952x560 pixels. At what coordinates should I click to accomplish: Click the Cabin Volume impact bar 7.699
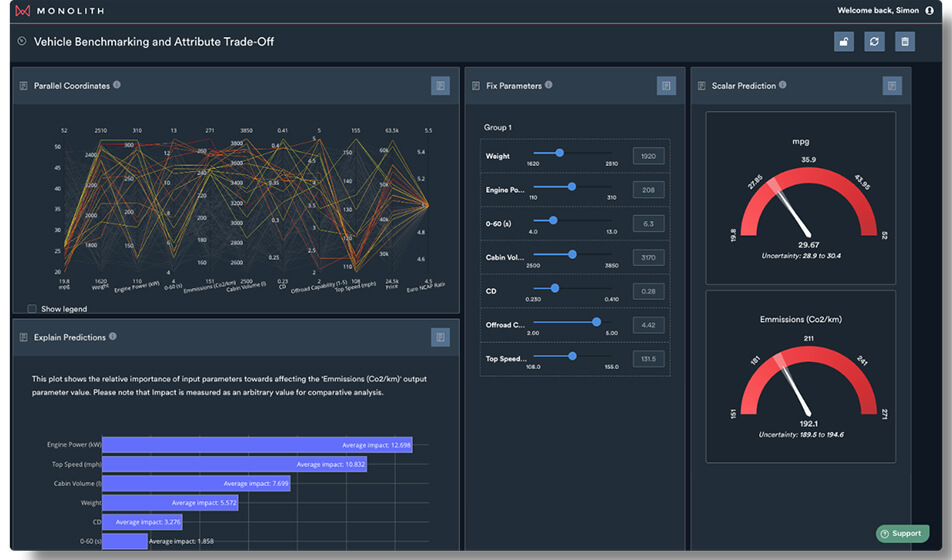tap(196, 483)
